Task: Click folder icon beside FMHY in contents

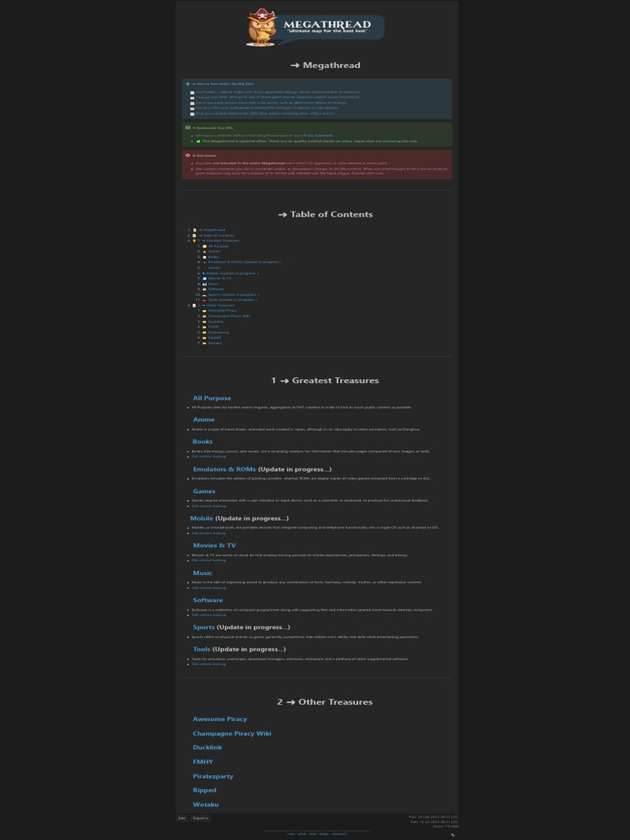Action: (204, 327)
